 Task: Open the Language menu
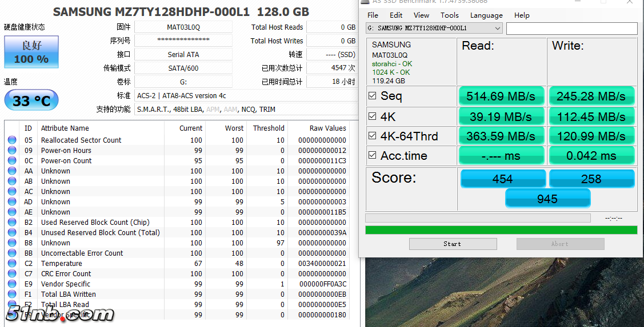click(486, 15)
